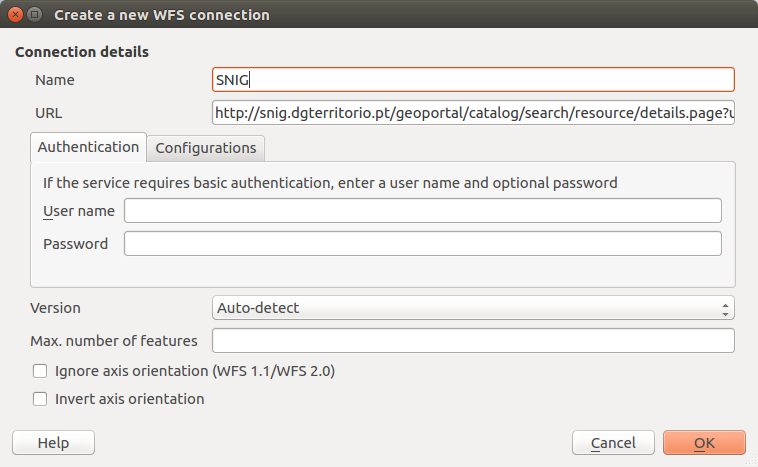Select the Password entry field
This screenshot has height=467, width=758.
[x=422, y=244]
